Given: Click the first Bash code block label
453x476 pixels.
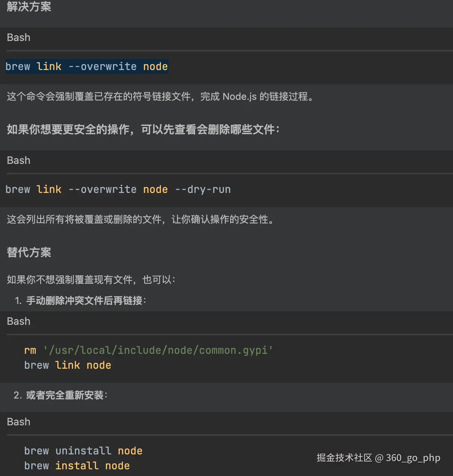Looking at the screenshot, I should coord(19,38).
